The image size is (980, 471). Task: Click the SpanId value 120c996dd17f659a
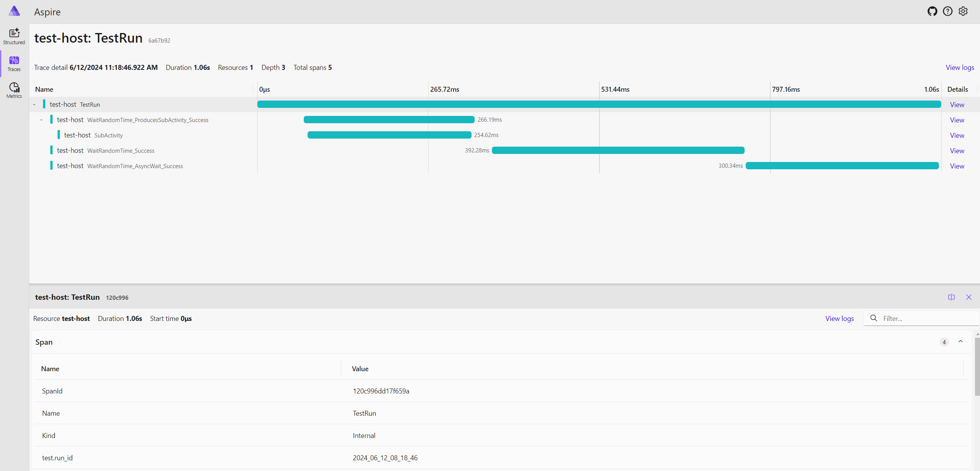[x=381, y=391]
